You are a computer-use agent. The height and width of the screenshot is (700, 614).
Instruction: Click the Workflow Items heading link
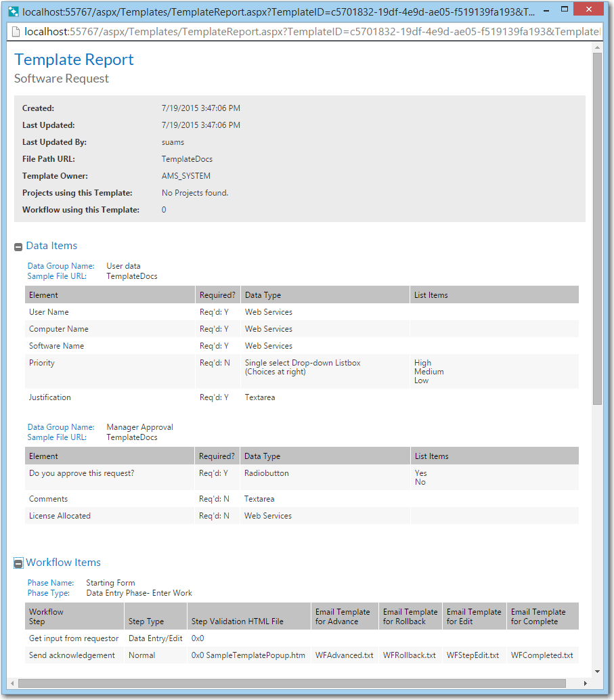click(x=63, y=563)
